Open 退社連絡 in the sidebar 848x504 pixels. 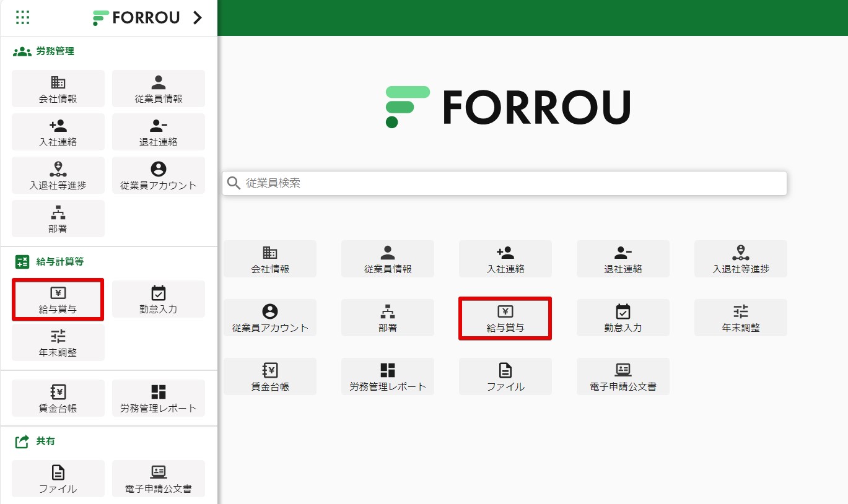tap(159, 132)
